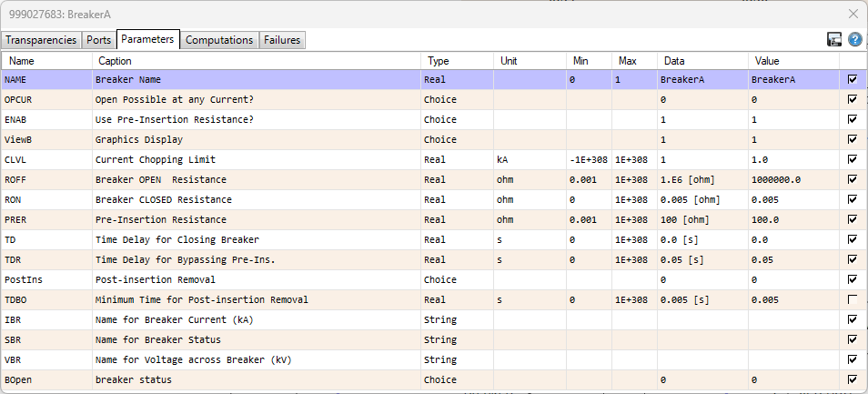Click the Value cell '100.0'

[x=793, y=219]
